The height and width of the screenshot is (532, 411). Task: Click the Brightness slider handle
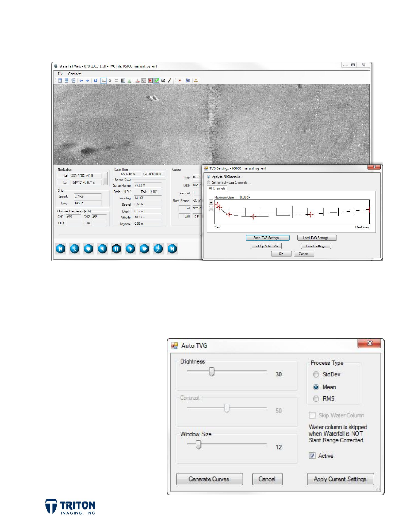click(x=212, y=372)
